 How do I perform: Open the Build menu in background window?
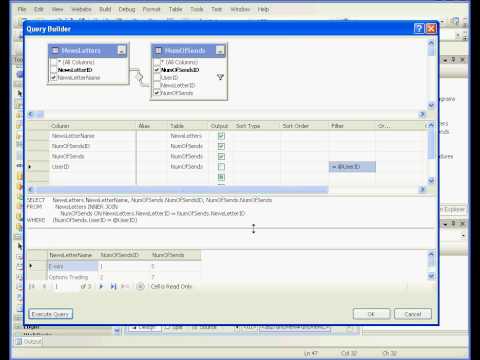point(105,9)
